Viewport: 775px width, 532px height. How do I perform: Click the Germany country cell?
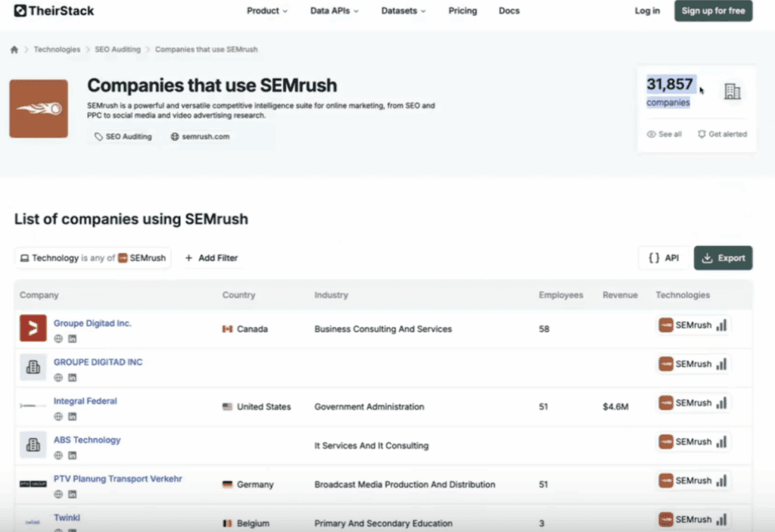tap(247, 484)
